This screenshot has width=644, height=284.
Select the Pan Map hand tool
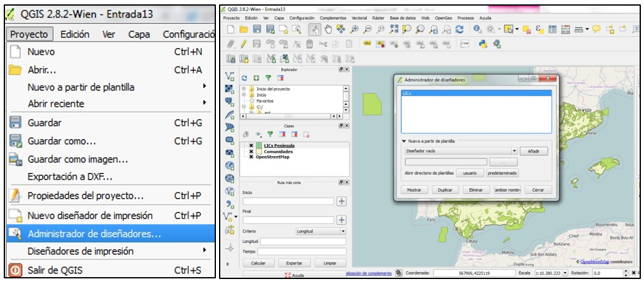tap(329, 29)
